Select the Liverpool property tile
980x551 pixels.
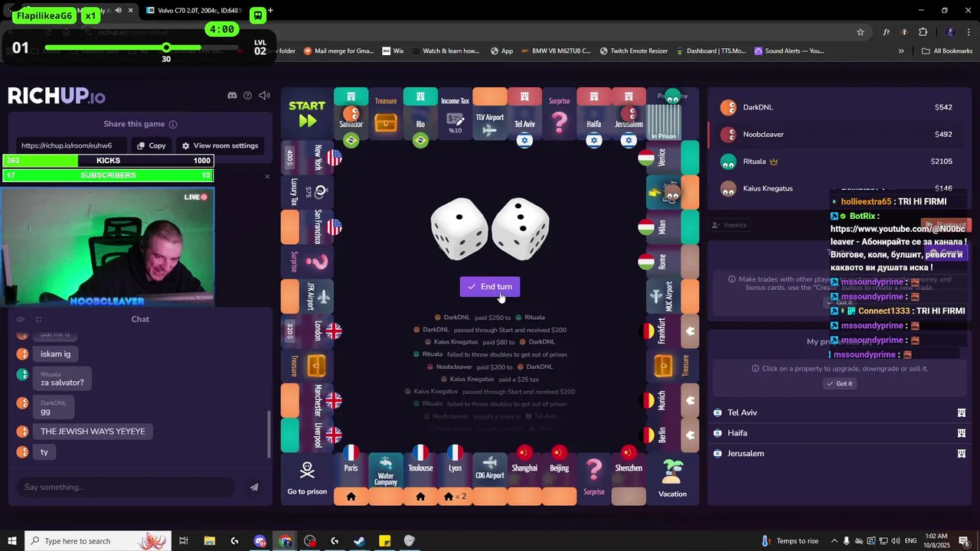pyautogui.click(x=307, y=435)
